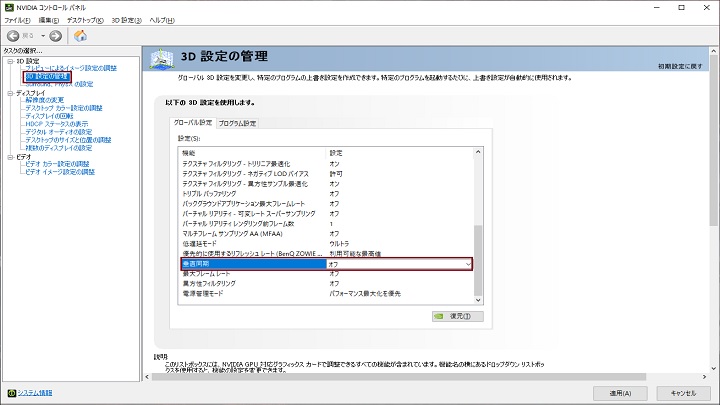This screenshot has width=720, height=405.
Task: Select the 最大フレーム レート row
Action: tap(326, 274)
